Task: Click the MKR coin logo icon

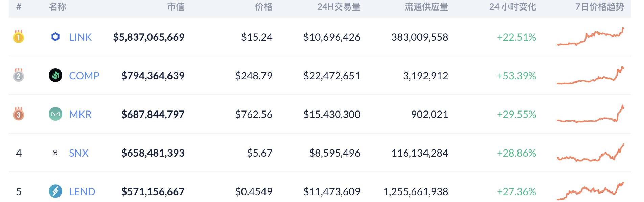Action: pyautogui.click(x=55, y=114)
